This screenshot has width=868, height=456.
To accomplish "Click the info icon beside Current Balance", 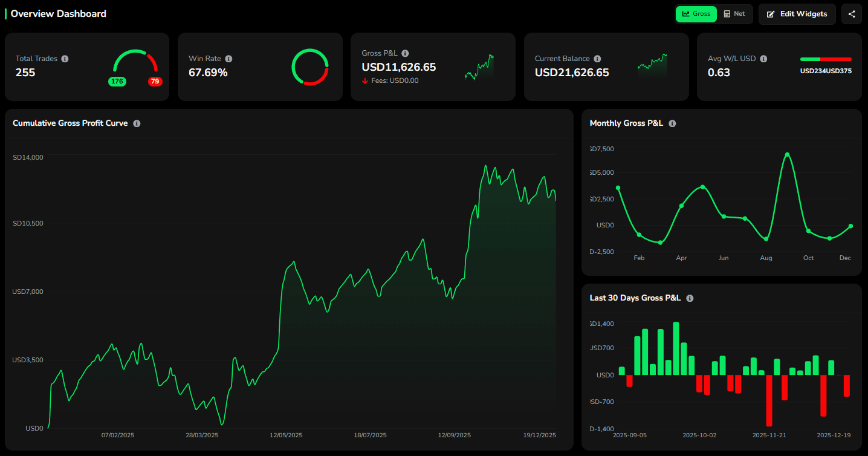I will pos(598,59).
